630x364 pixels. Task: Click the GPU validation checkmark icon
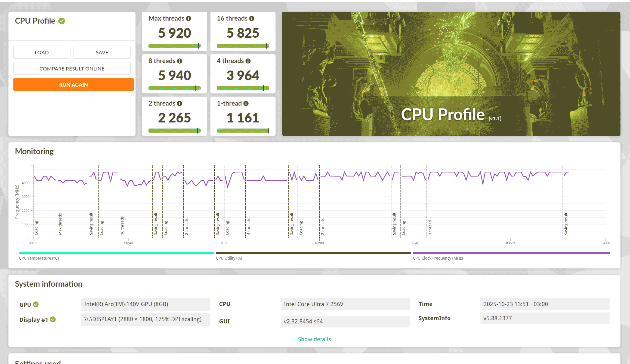point(36,304)
